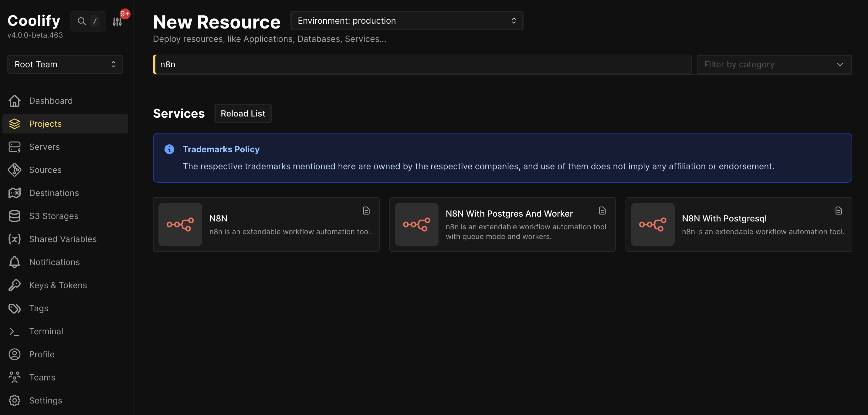Open docs icon on N8N With Postgresql card
The image size is (868, 415).
click(x=838, y=211)
